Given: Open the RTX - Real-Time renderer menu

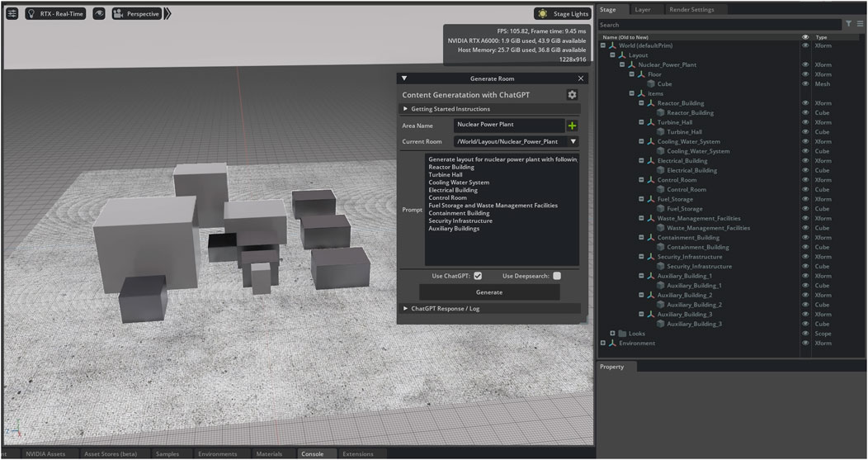Looking at the screenshot, I should (55, 14).
